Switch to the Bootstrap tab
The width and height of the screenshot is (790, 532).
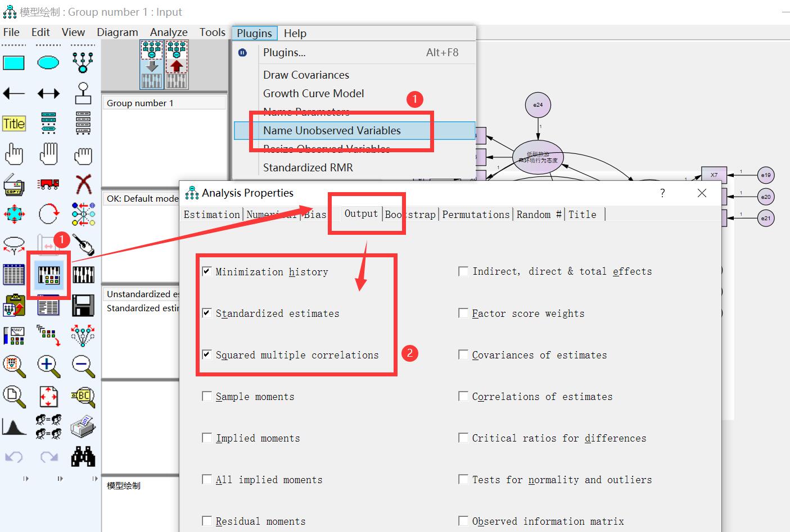point(411,214)
